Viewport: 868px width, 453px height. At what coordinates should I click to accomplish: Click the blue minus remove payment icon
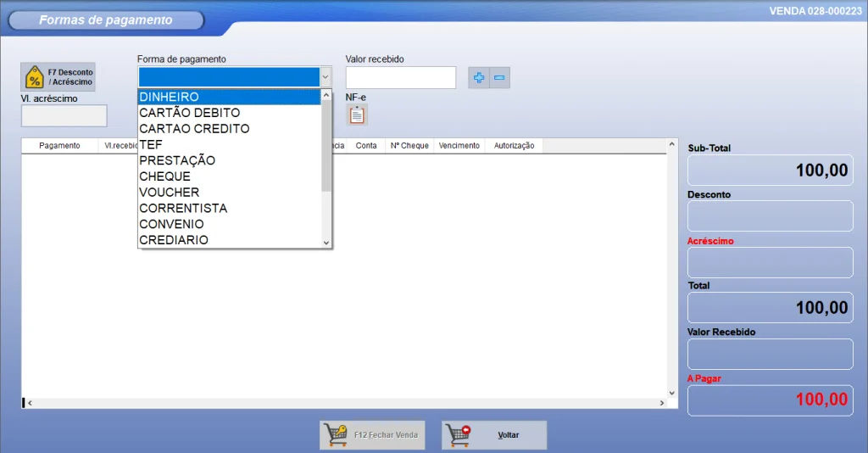click(x=499, y=78)
